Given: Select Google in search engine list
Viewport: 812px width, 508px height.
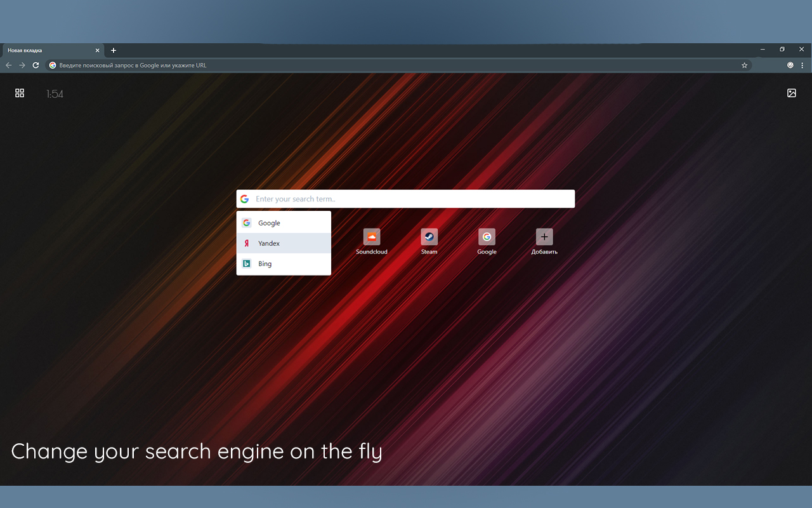Looking at the screenshot, I should (284, 223).
